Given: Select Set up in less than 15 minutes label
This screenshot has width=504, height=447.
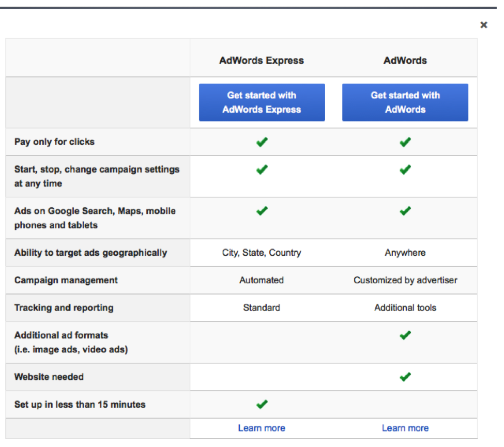Looking at the screenshot, I should 80,404.
